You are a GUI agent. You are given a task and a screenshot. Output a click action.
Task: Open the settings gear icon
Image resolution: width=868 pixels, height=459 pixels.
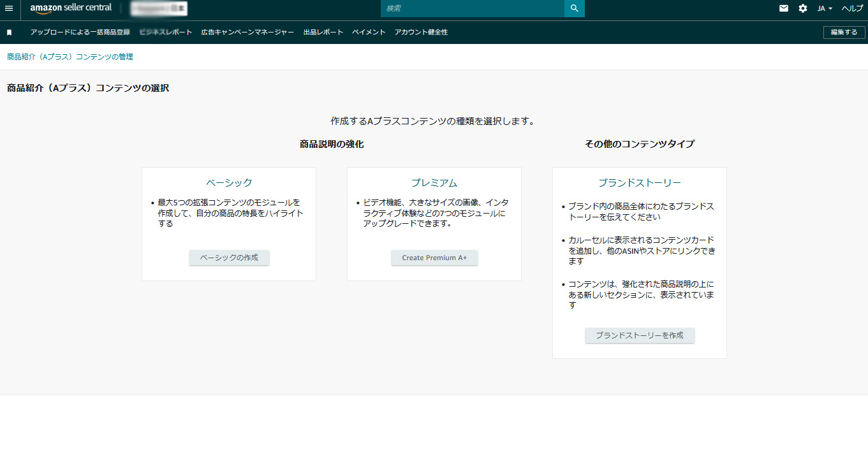click(x=803, y=8)
